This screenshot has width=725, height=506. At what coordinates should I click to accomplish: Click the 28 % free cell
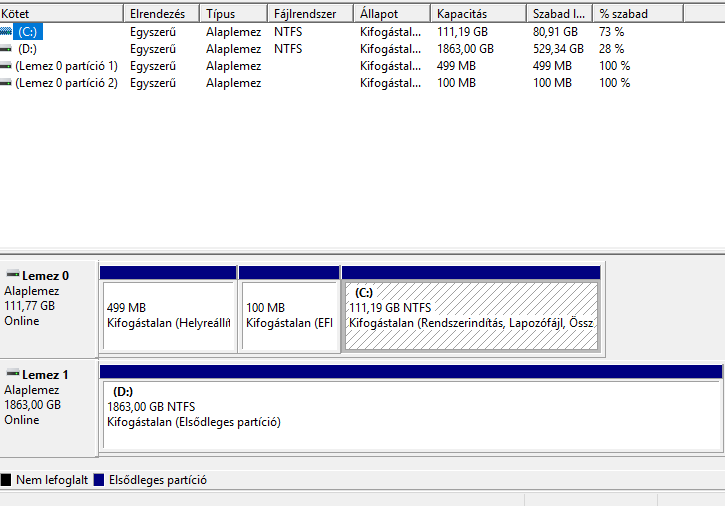(x=611, y=49)
